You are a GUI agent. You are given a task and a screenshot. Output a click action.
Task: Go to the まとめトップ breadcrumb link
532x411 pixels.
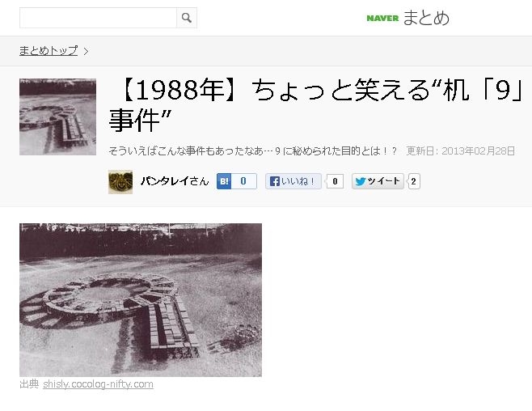click(49, 51)
